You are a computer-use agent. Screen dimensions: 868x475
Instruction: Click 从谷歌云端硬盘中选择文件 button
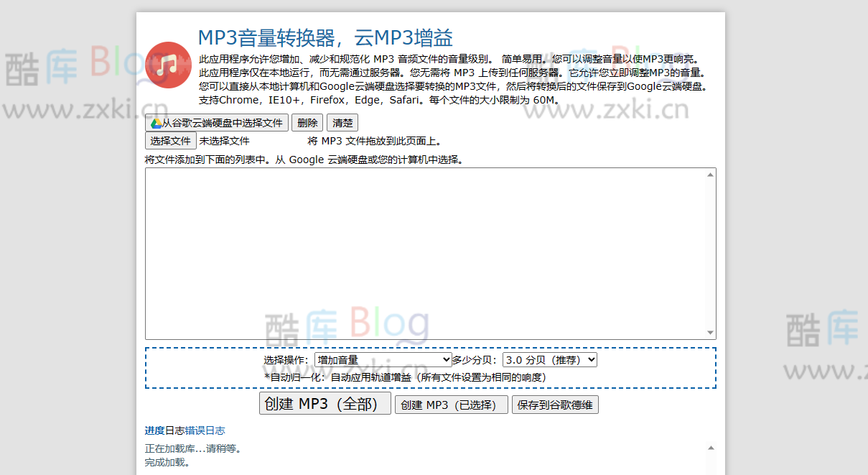tap(218, 122)
